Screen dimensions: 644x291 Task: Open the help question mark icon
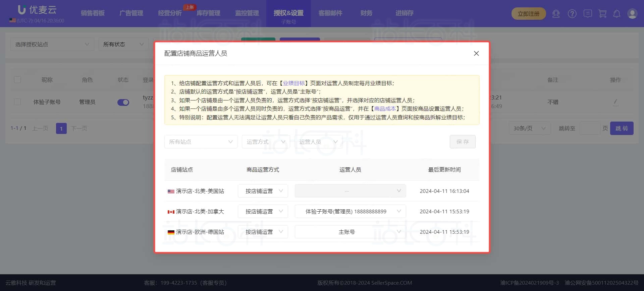(572, 14)
